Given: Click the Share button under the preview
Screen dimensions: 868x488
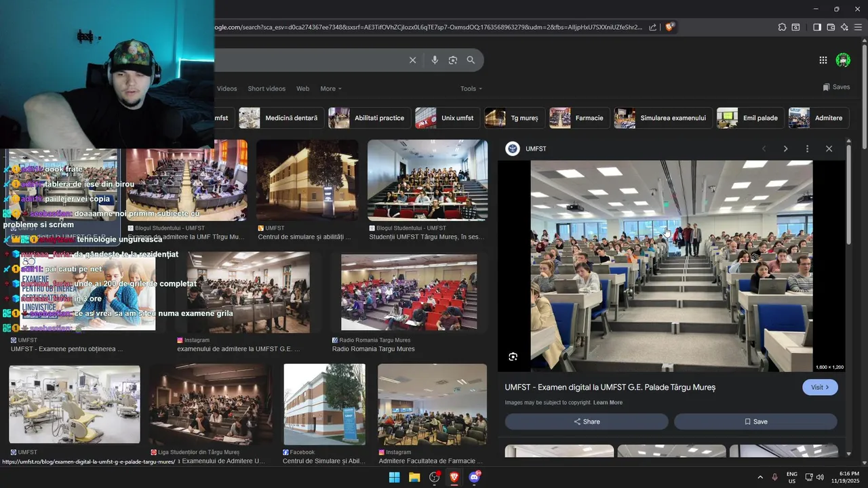Looking at the screenshot, I should (x=587, y=422).
